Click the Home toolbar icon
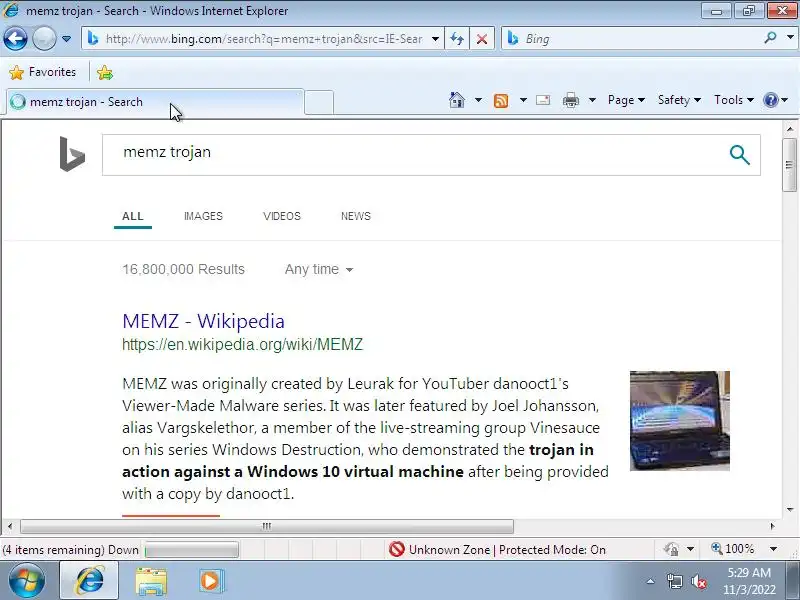The height and width of the screenshot is (600, 800). (x=457, y=100)
